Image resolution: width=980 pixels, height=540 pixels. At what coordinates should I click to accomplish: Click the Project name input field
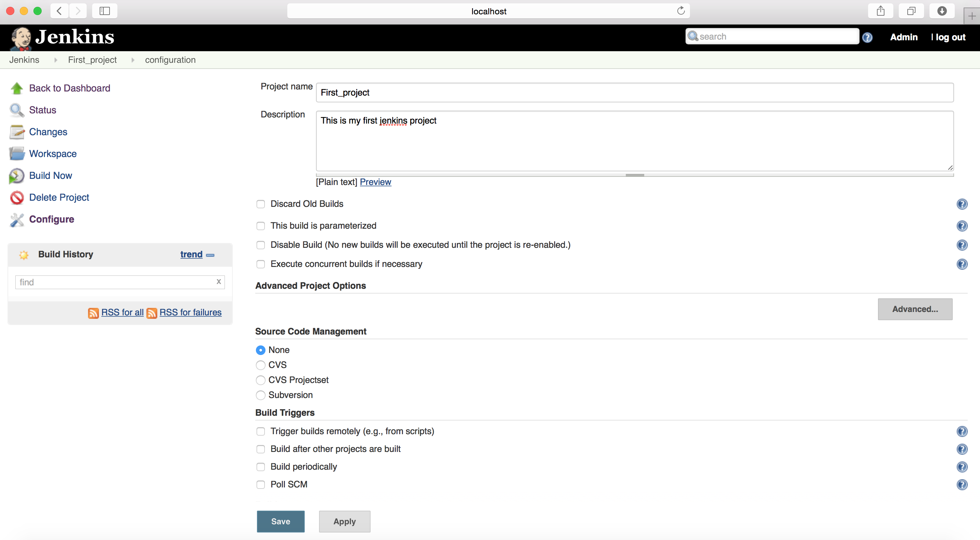tap(635, 93)
